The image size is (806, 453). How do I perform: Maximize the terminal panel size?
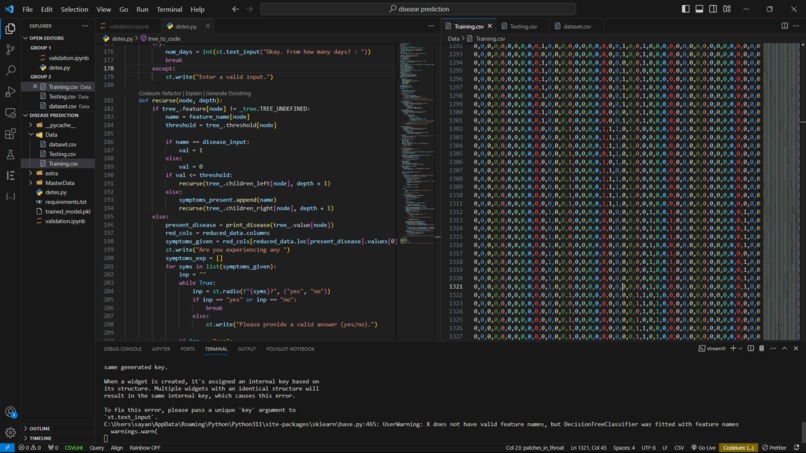pos(784,349)
